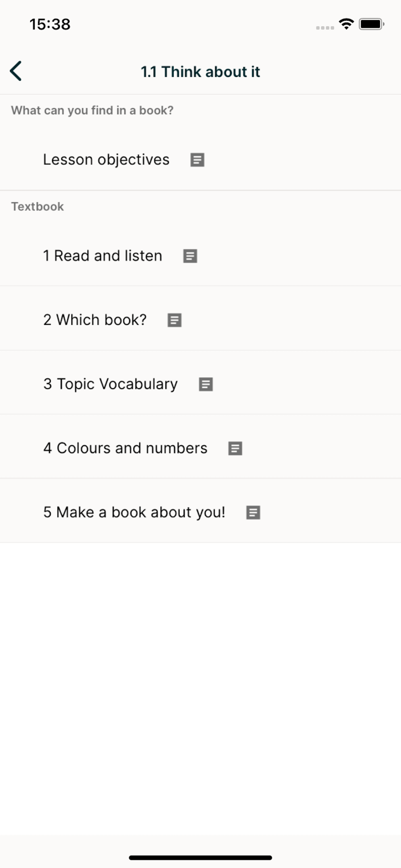Image resolution: width=401 pixels, height=868 pixels.
Task: Tap the back arrow icon
Action: click(16, 71)
